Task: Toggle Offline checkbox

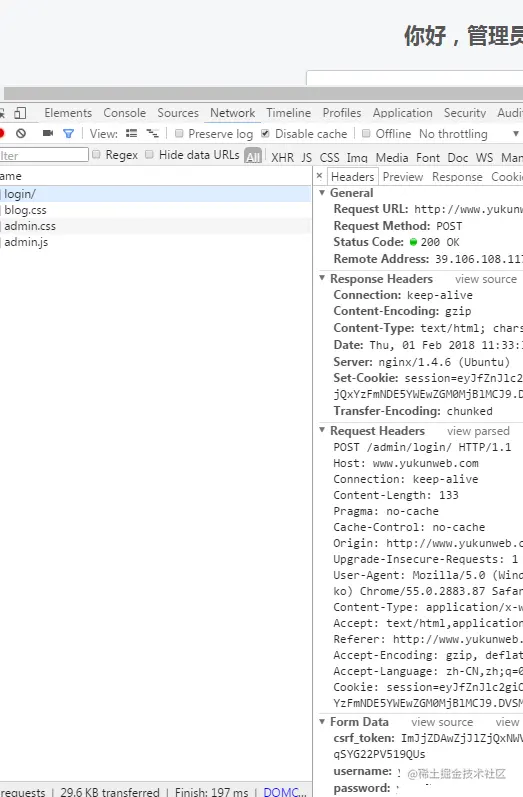Action: (x=366, y=134)
